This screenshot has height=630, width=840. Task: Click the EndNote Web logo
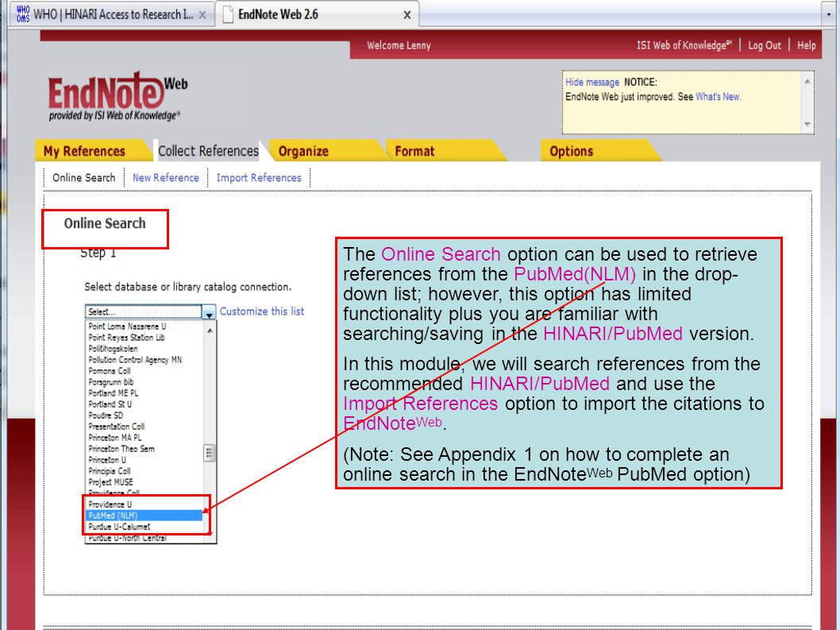point(118,96)
